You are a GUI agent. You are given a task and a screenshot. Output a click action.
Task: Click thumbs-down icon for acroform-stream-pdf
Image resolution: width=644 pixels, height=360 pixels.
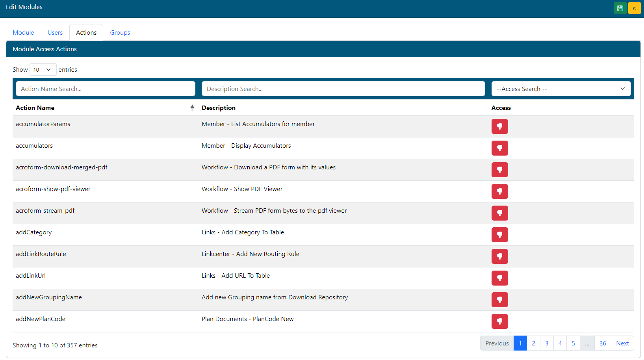(499, 213)
